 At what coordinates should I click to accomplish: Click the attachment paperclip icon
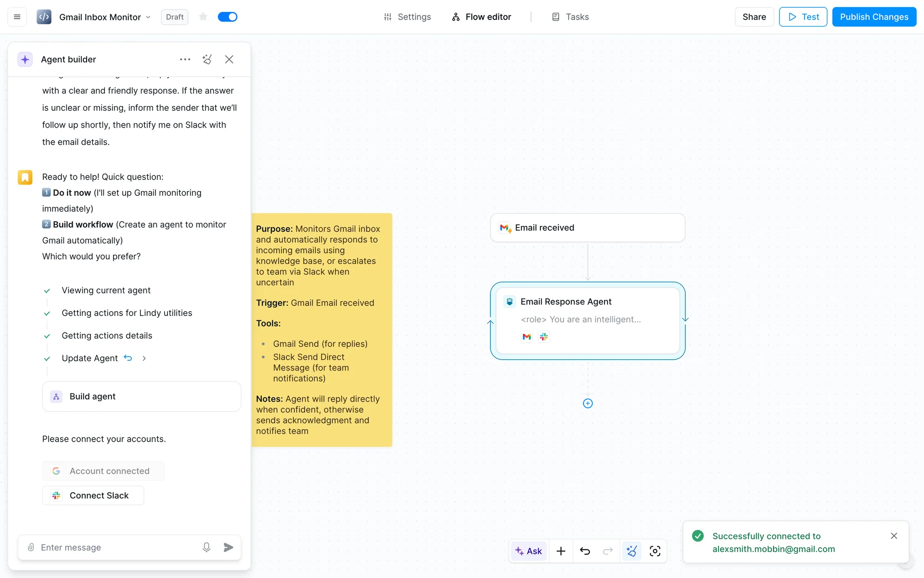[x=31, y=547]
